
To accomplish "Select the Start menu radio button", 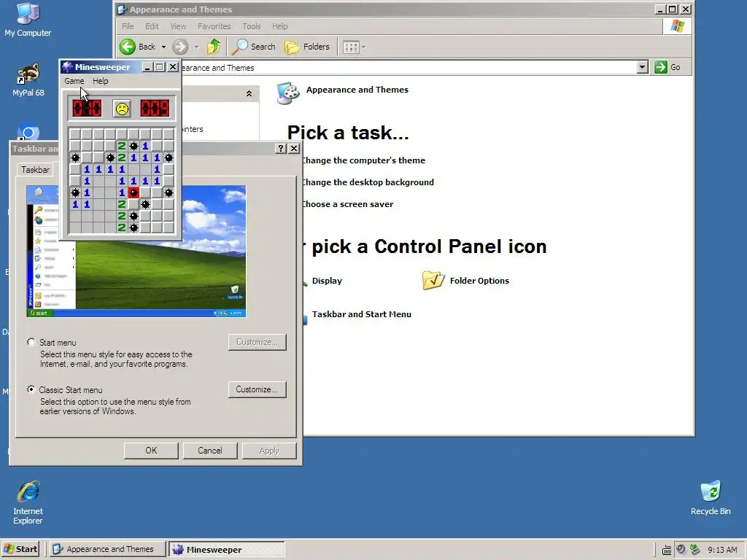I will [31, 342].
